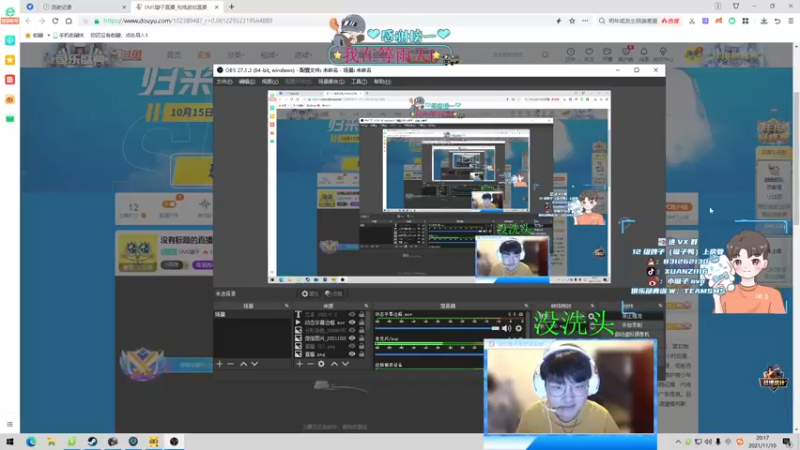Click Filters button above OBS docks
The height and width of the screenshot is (450, 800).
pos(334,294)
